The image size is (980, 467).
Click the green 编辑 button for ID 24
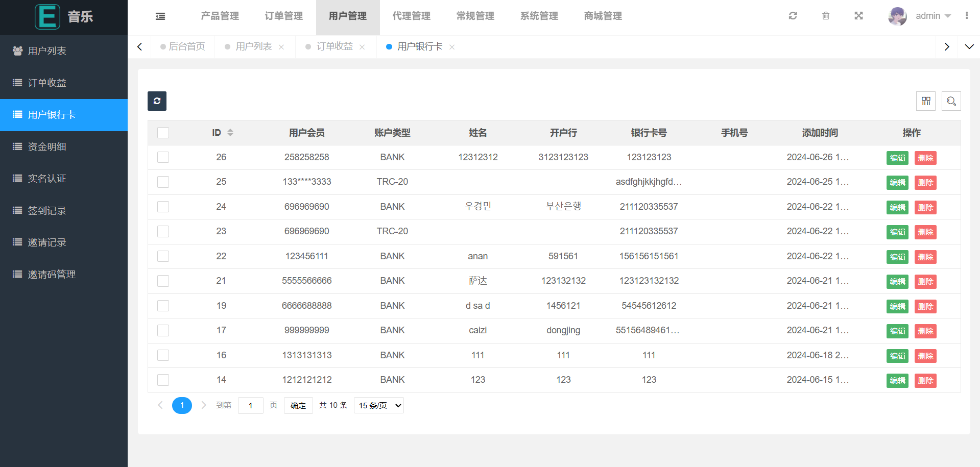897,207
